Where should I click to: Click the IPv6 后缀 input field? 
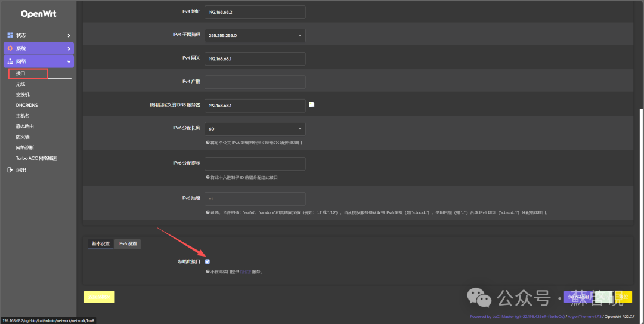[255, 199]
